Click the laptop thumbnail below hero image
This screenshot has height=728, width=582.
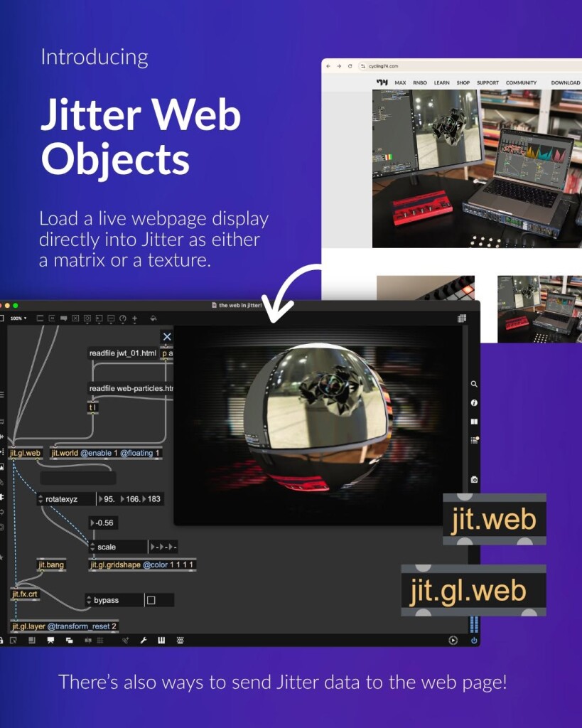pos(540,309)
